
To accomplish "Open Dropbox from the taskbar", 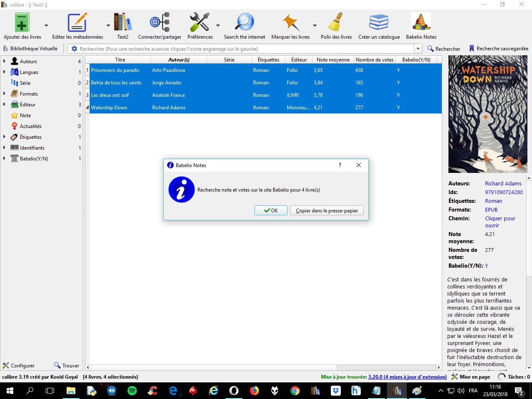I will 336,391.
